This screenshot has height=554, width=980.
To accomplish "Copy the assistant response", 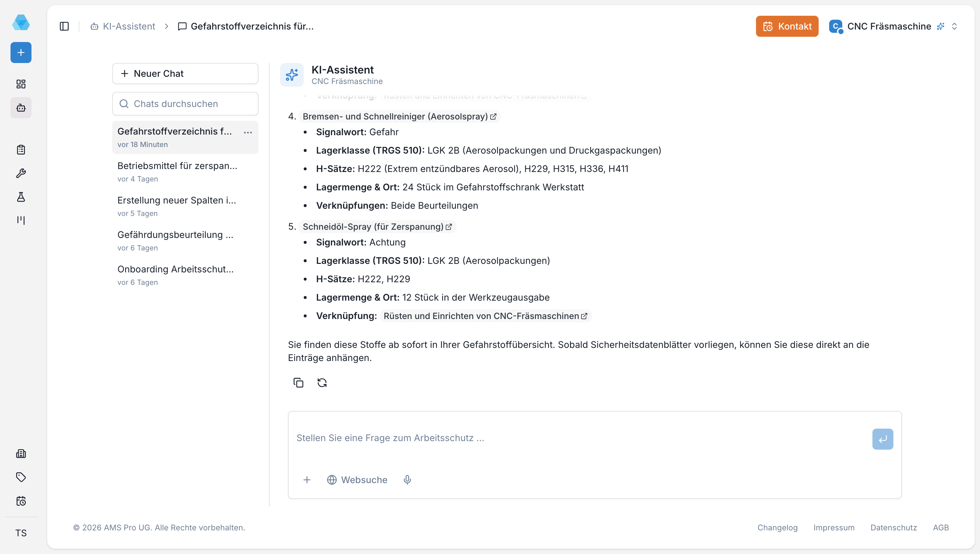I will click(x=298, y=383).
